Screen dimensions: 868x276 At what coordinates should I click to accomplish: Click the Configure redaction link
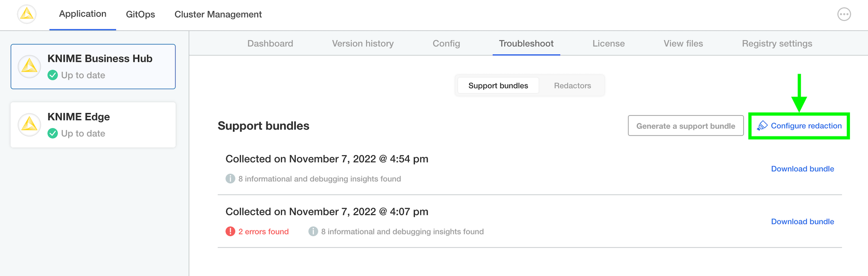coord(799,126)
